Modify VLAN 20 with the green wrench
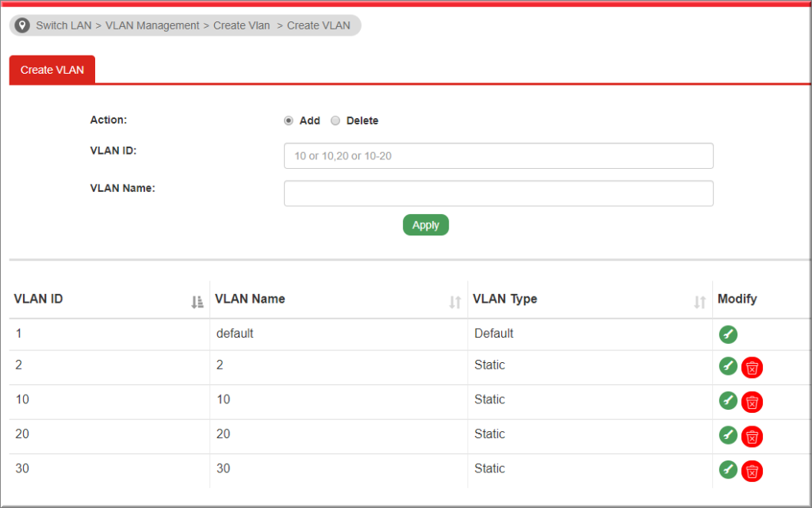812x508 pixels. 728,434
